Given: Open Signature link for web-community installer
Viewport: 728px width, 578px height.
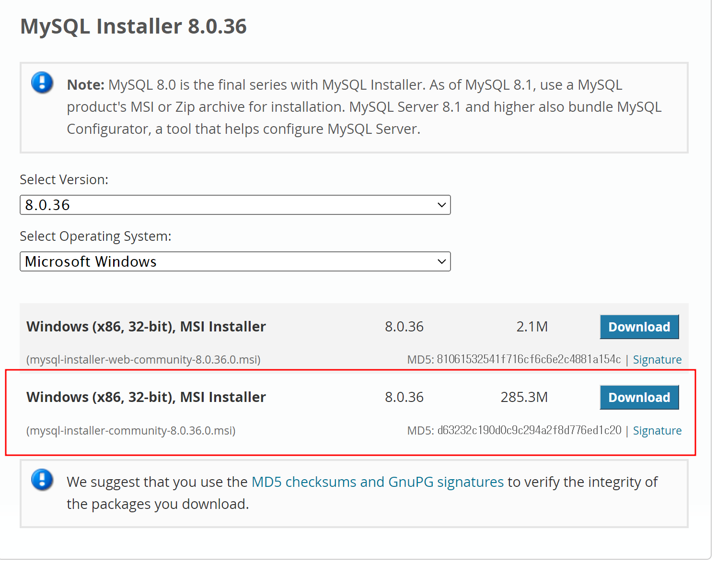Looking at the screenshot, I should click(657, 360).
